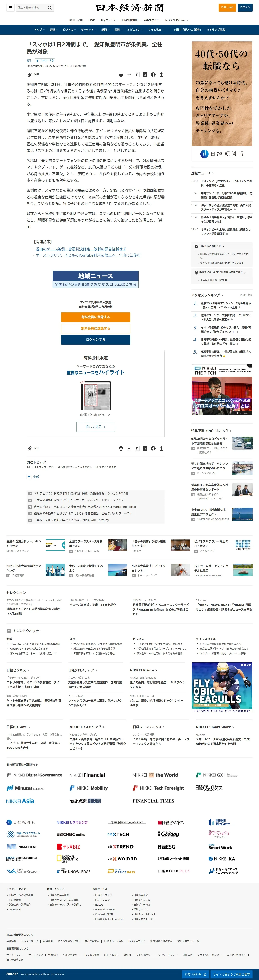Click the orange お申し込み button

pyautogui.click(x=227, y=7)
